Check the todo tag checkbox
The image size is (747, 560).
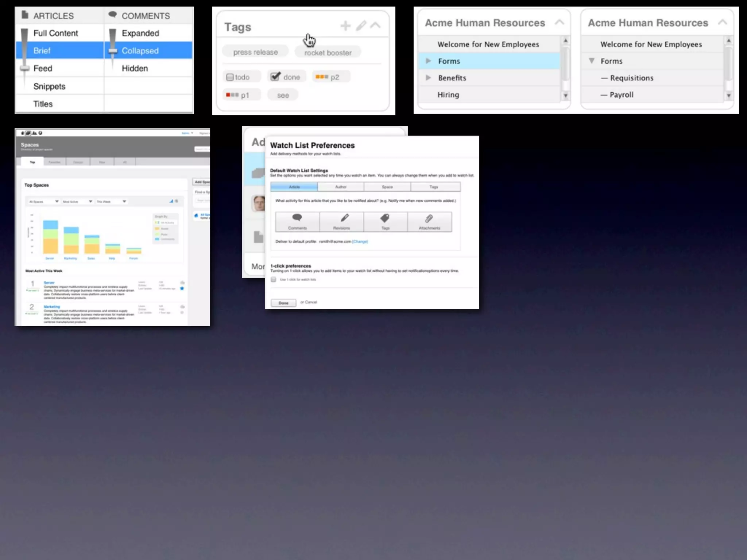230,77
